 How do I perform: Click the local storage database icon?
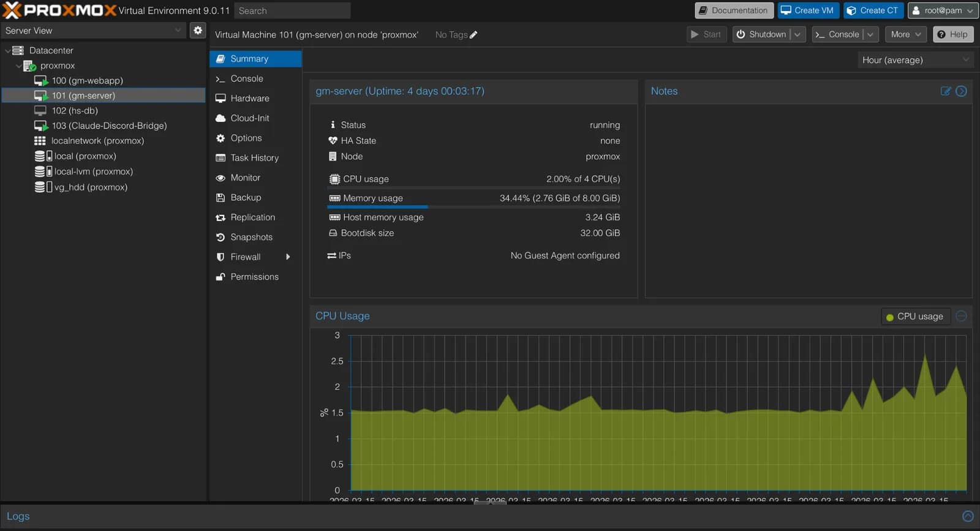[x=43, y=156]
